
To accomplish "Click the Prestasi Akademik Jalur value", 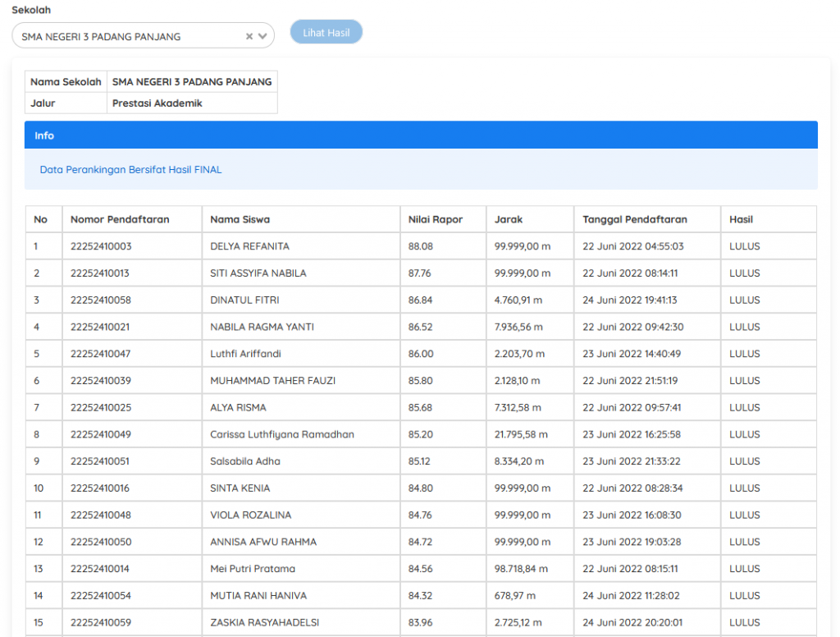I will [x=157, y=103].
